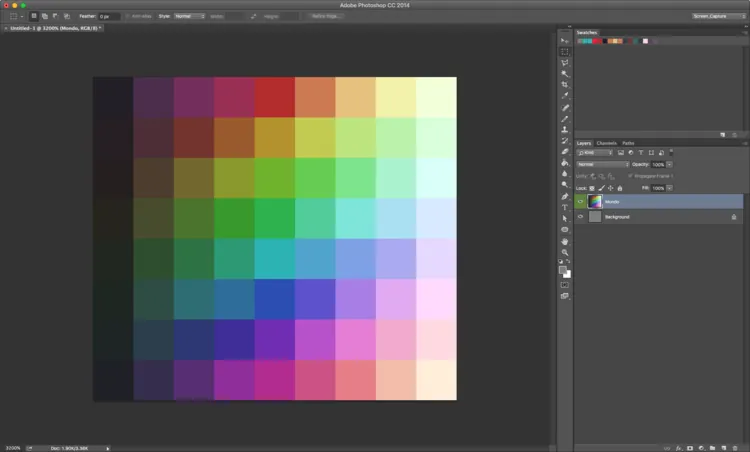This screenshot has width=750, height=452.
Task: Select the Pen tool
Action: 565,197
